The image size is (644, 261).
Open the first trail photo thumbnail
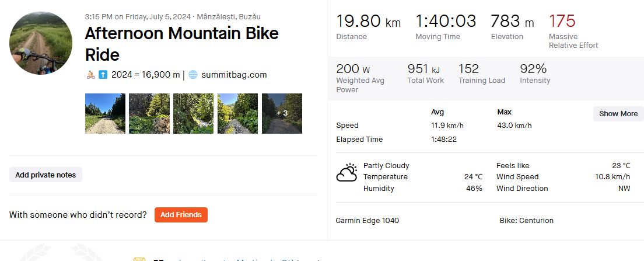105,113
